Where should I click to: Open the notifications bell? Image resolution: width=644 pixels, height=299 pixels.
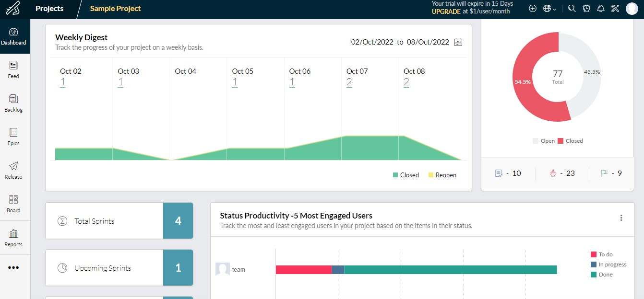(601, 9)
